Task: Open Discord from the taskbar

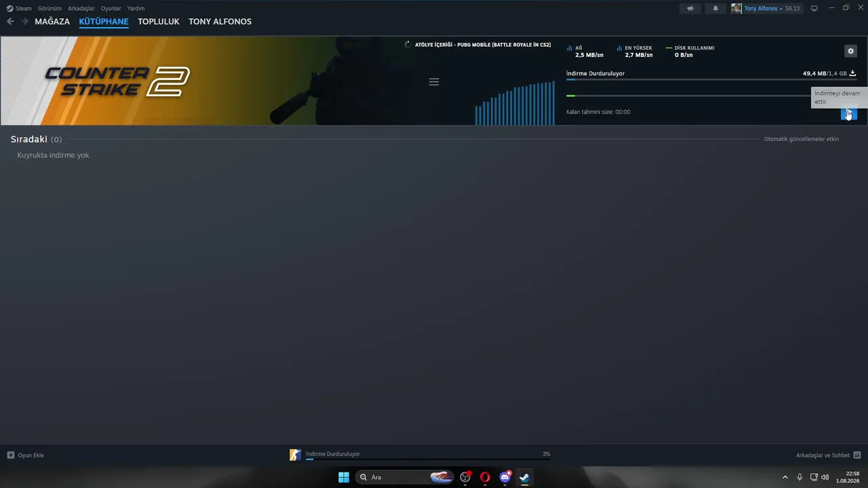Action: (x=505, y=477)
